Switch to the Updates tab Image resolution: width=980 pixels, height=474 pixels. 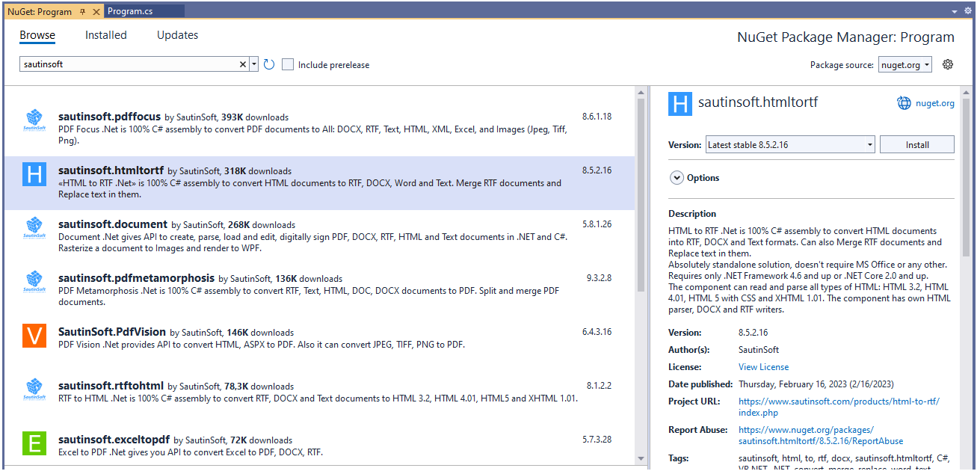pos(177,34)
